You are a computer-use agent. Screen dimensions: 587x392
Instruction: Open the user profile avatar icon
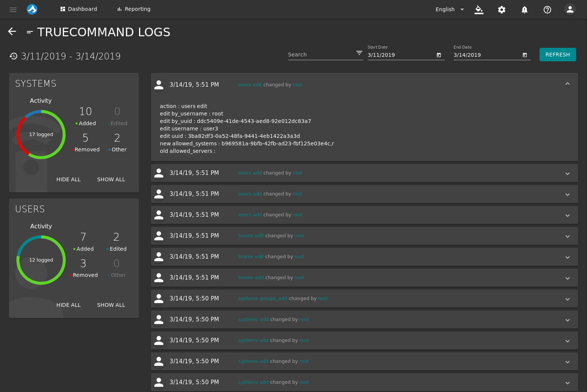[570, 10]
